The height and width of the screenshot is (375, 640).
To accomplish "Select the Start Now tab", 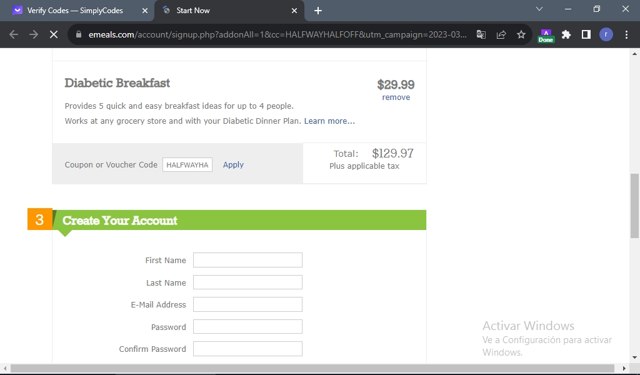I will pyautogui.click(x=229, y=11).
